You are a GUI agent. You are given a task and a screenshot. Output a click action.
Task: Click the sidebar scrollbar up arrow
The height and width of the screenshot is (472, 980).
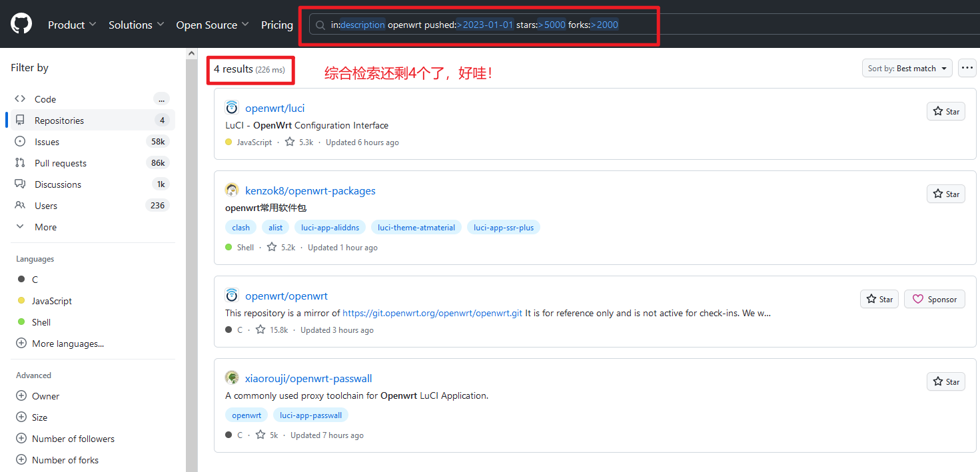tap(192, 53)
